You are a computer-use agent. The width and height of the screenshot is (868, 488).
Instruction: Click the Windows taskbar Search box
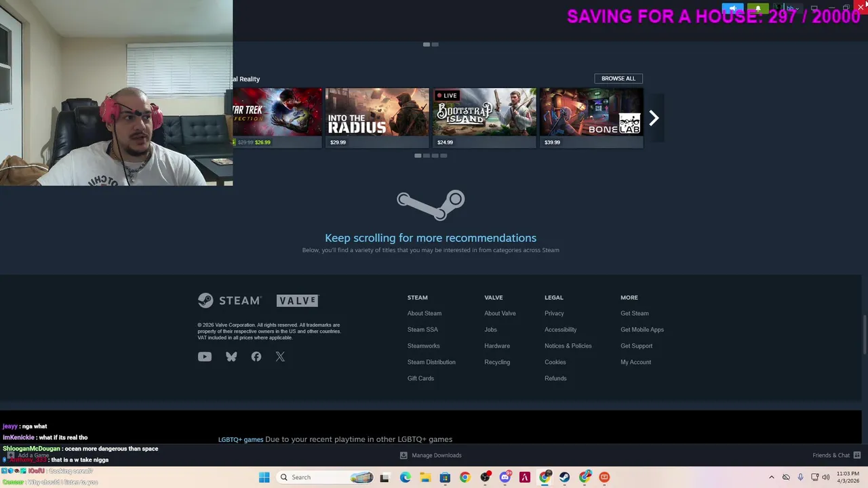coord(325,477)
